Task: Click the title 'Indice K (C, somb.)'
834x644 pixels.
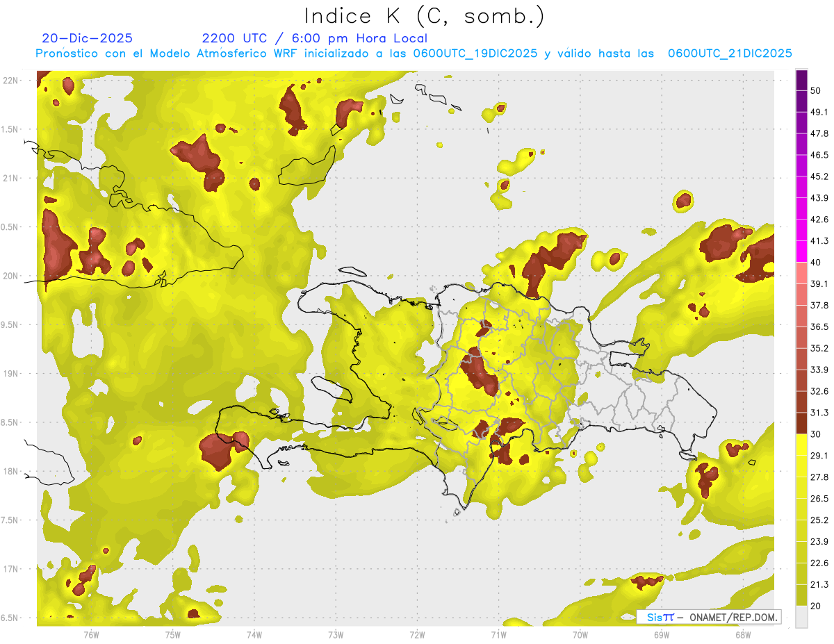Action: pos(425,16)
